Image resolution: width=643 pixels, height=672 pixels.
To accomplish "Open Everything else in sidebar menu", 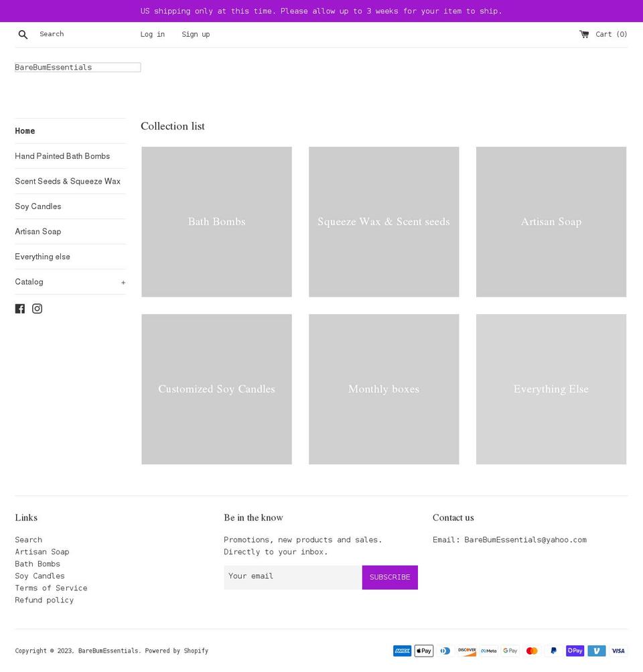I will 42,257.
